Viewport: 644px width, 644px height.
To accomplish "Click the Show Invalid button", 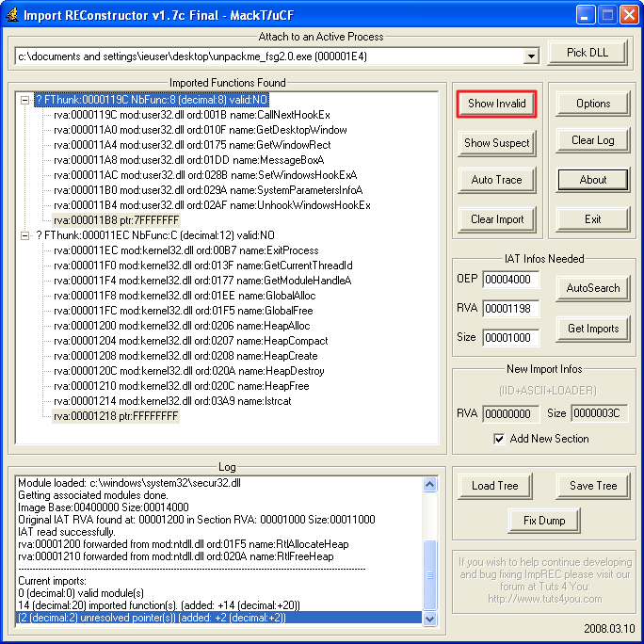I will (496, 104).
